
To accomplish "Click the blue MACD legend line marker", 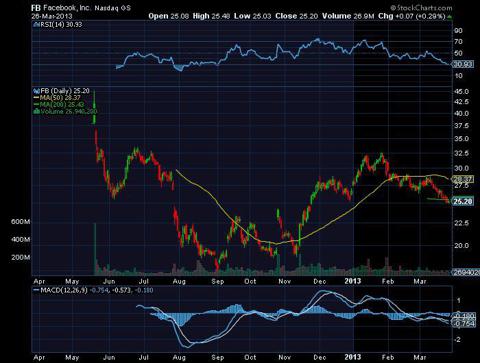I will (36, 290).
